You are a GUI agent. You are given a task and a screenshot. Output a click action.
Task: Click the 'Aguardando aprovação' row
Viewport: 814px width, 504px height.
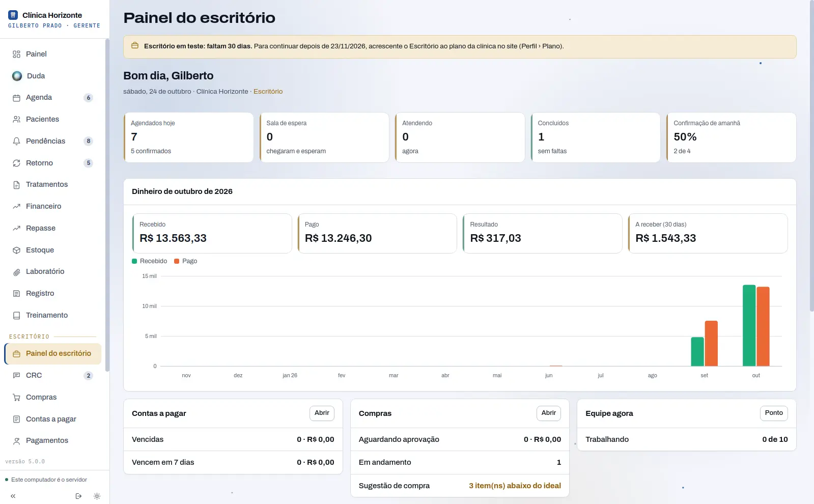(x=460, y=439)
